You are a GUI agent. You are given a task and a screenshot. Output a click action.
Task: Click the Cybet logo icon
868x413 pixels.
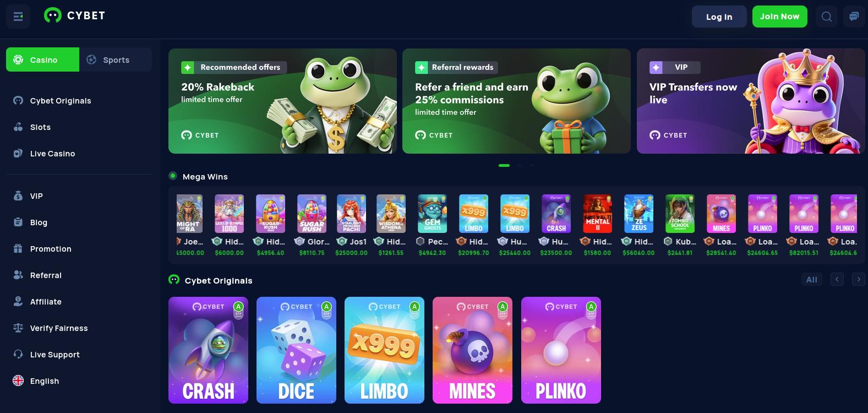[52, 15]
